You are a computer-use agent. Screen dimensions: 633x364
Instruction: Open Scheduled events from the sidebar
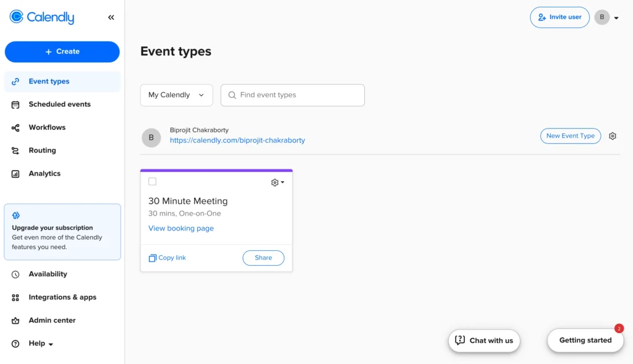pos(59,104)
